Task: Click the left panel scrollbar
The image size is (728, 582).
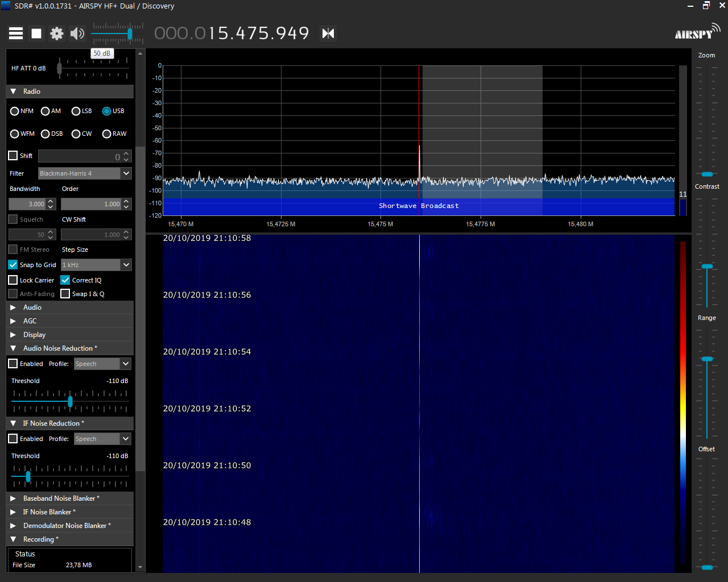Action: point(140,310)
